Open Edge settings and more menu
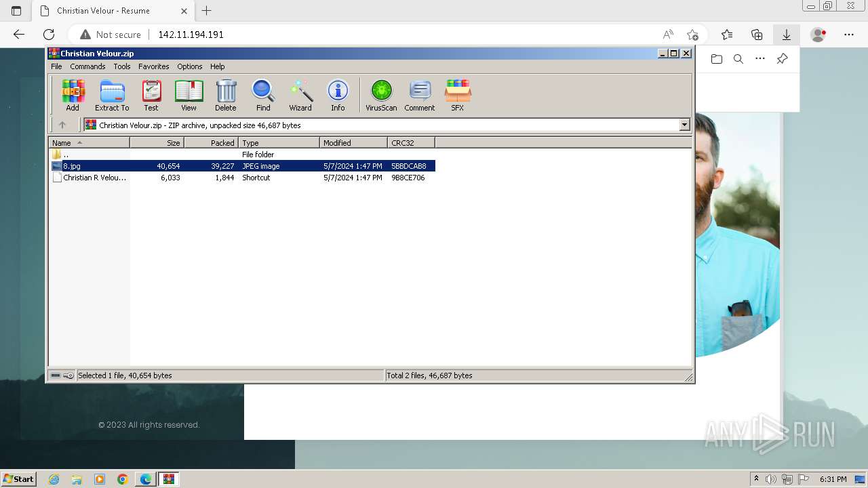The image size is (868, 488). pos(849,35)
